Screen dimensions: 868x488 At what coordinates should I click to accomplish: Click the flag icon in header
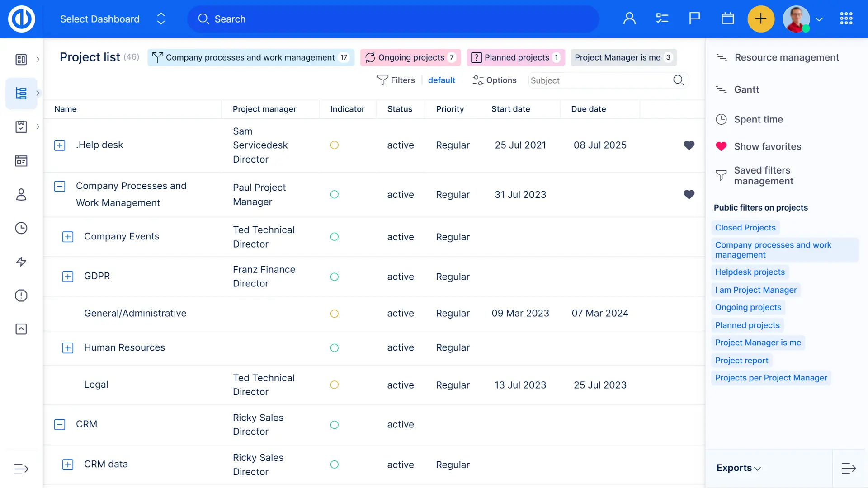pyautogui.click(x=694, y=19)
